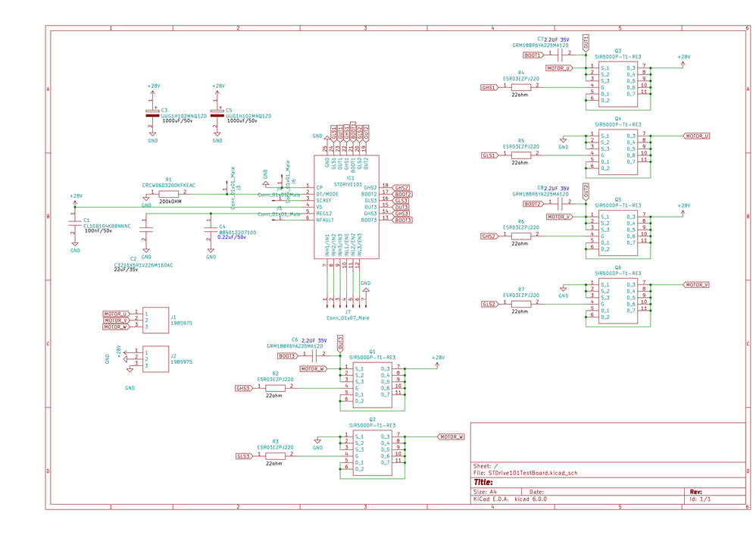This screenshot has width=756, height=535.
Task: Click the 'Size: A4' title block text
Action: pos(485,492)
